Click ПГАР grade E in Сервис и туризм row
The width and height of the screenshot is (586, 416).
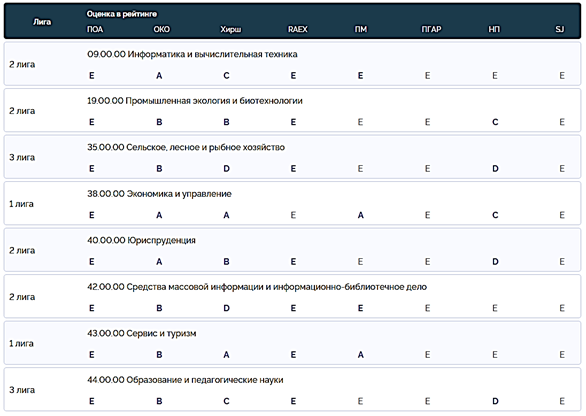pyautogui.click(x=427, y=355)
